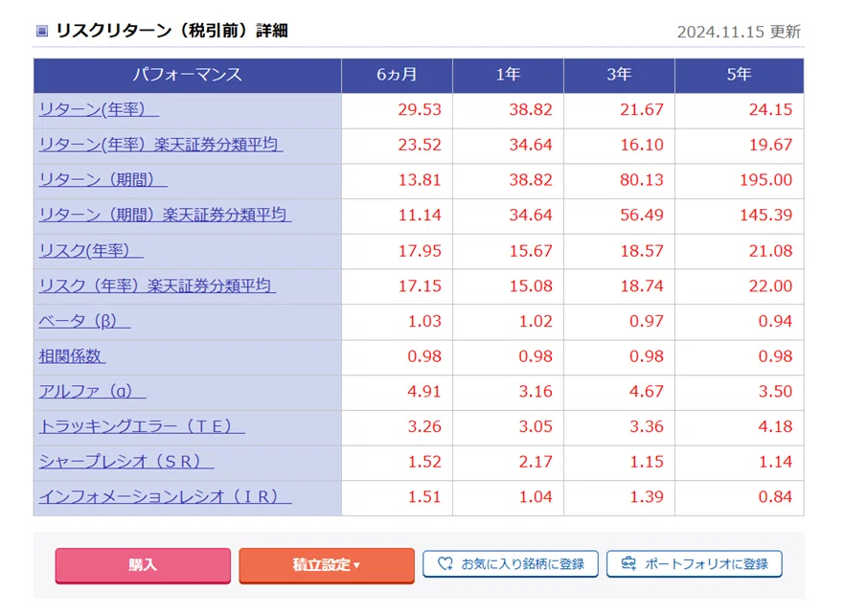Open インフォメーションレシオ（ＩＲ） link
Viewport: 845px width, 616px height.
165,496
